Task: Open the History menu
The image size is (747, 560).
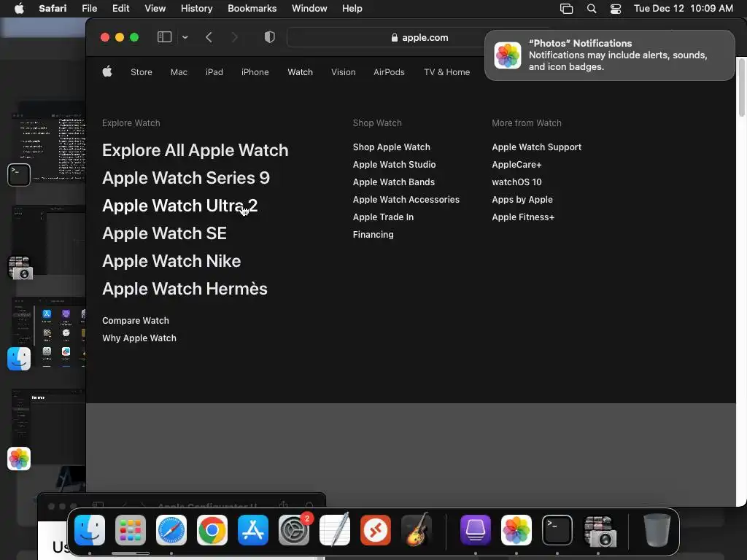Action: (197, 9)
